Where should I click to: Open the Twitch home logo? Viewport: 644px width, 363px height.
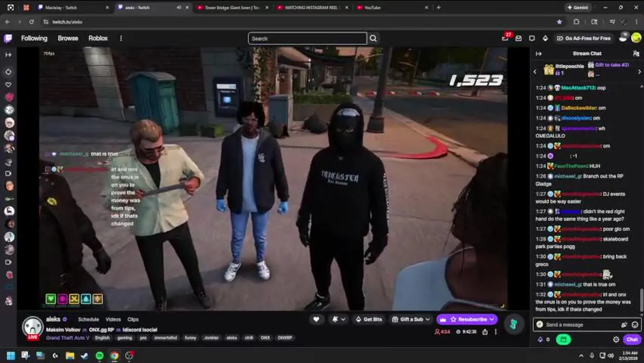click(x=8, y=38)
